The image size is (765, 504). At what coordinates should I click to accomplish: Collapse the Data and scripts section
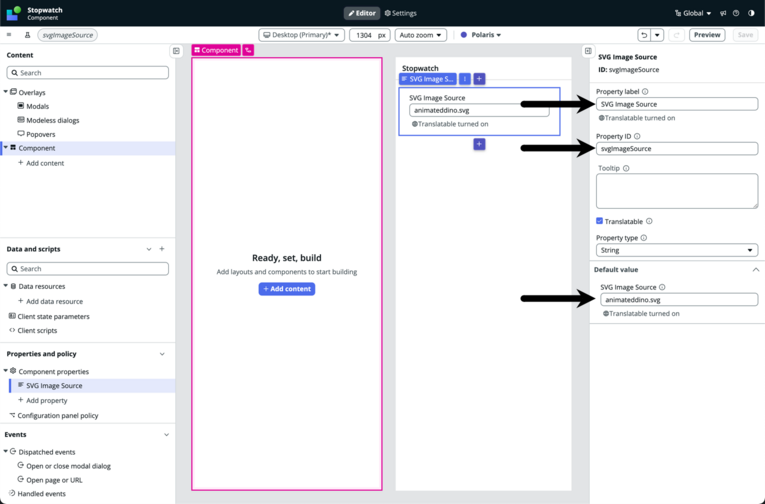(149, 249)
